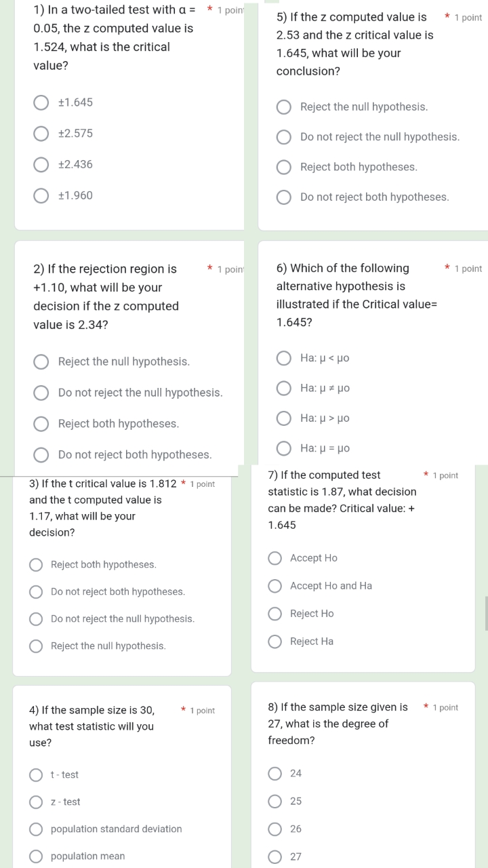This screenshot has width=488, height=868.
Task: Pick the ±2.575 answer choice
Action: tap(42, 134)
